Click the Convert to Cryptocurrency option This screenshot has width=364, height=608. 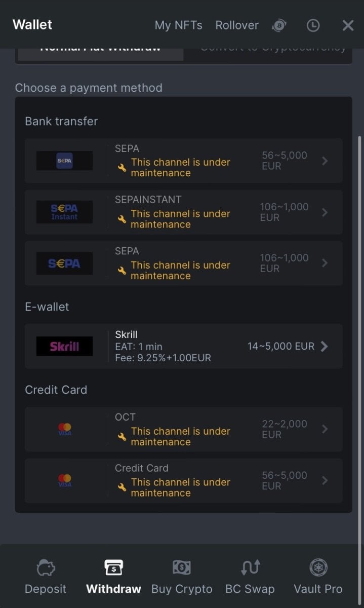pos(273,49)
